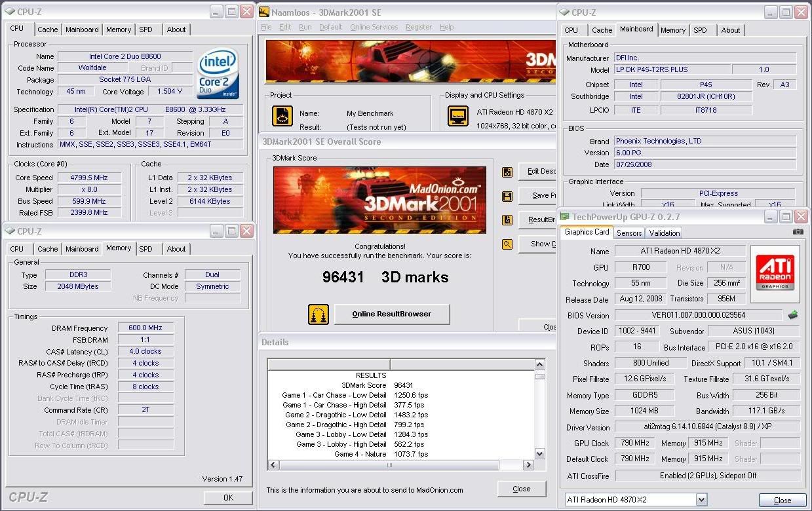Screen dimensions: 812x511
Task: Click Close button in 3DMark Details dialog
Action: pos(522,489)
